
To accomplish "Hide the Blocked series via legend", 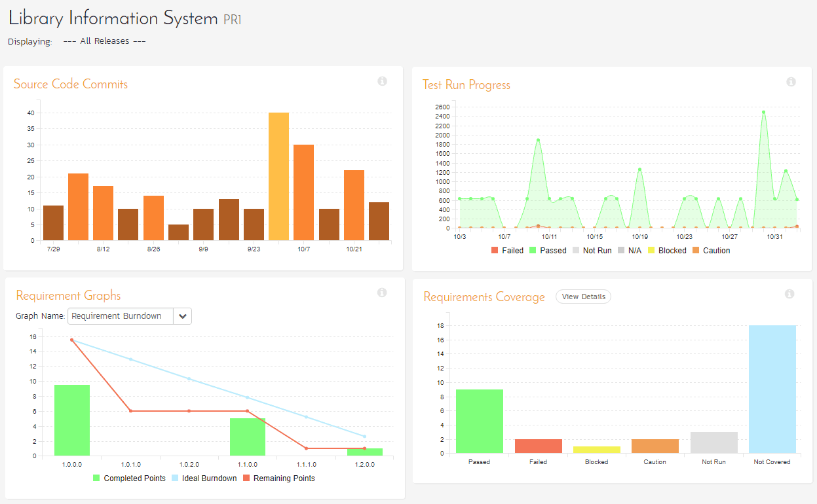I will (x=666, y=251).
